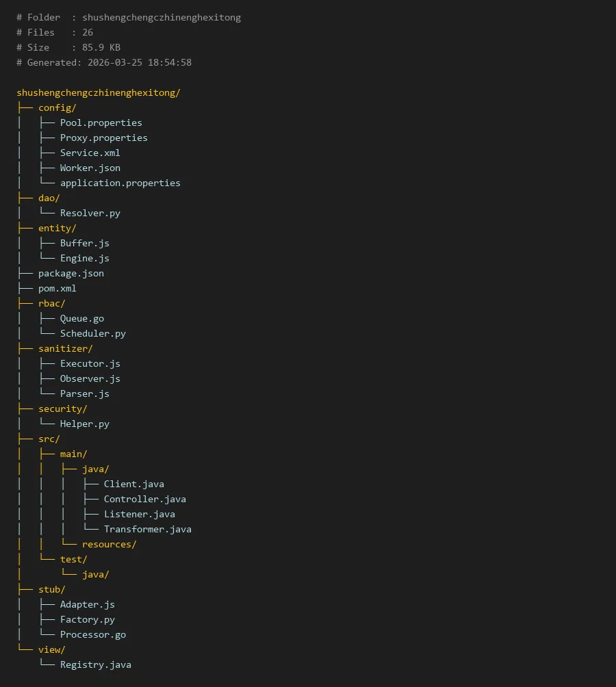Select Registry.java under view
Viewport: 616px width, 687px height.
95,664
